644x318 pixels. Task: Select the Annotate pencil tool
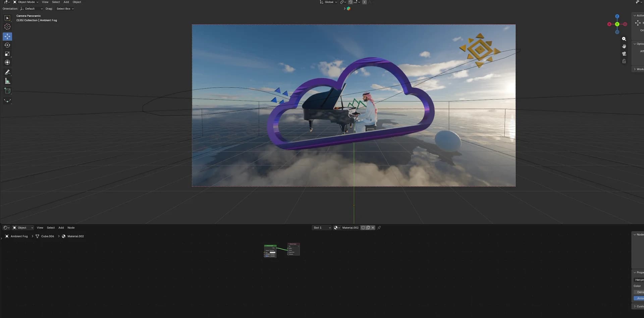pyautogui.click(x=7, y=72)
